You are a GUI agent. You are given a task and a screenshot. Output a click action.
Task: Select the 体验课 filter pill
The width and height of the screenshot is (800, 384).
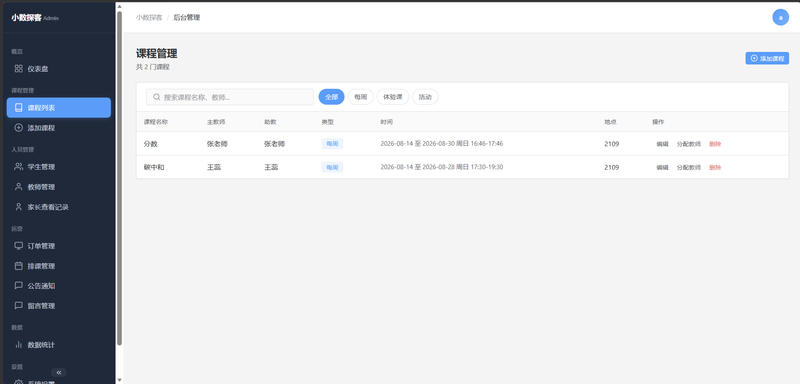(393, 97)
